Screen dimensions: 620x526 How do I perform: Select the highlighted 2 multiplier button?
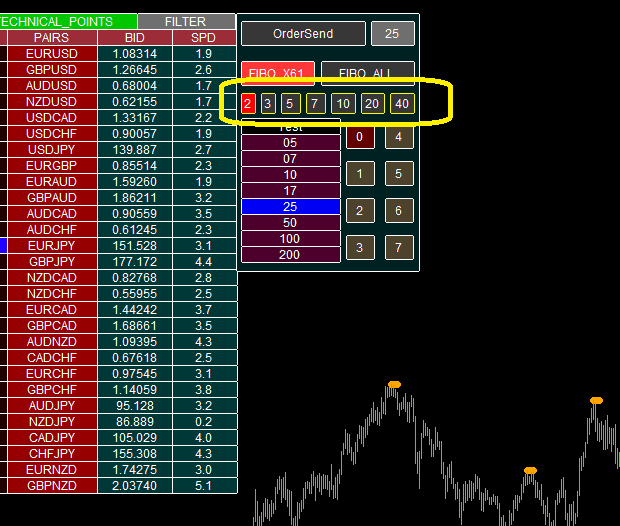248,104
